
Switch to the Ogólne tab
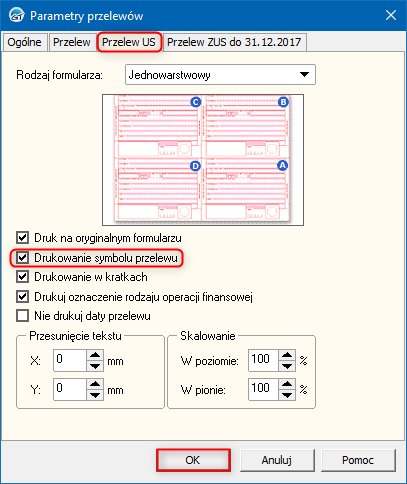coord(24,42)
